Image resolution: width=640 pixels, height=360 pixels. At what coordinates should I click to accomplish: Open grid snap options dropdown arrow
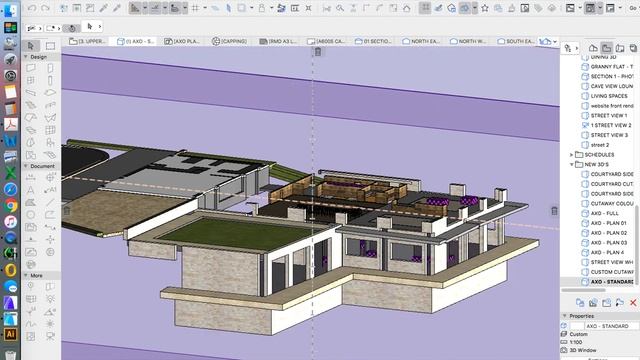(x=205, y=8)
